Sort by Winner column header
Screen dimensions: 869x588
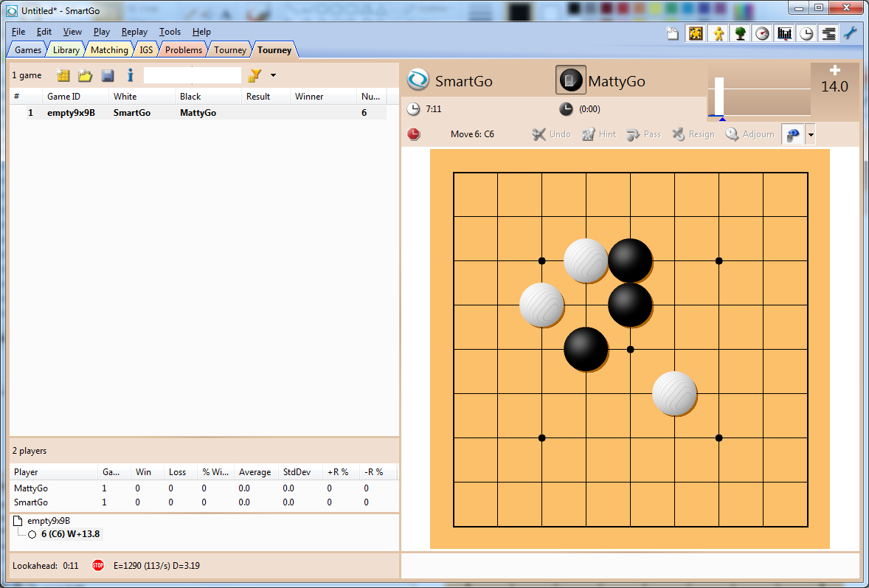coord(323,97)
